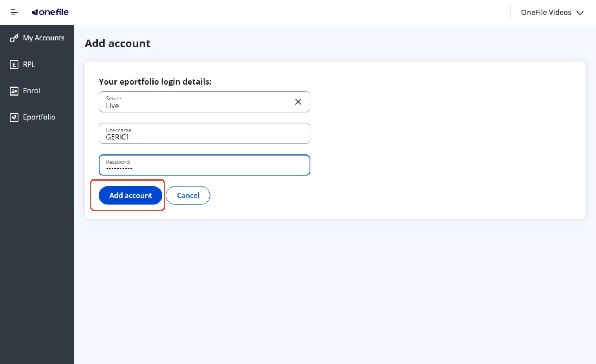Click the key icon beside My Accounts

[14, 38]
